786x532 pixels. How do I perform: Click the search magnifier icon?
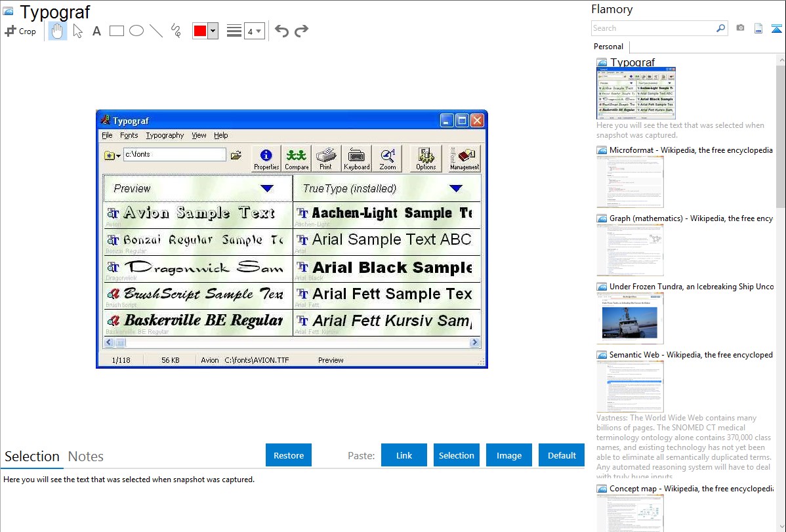pyautogui.click(x=721, y=28)
